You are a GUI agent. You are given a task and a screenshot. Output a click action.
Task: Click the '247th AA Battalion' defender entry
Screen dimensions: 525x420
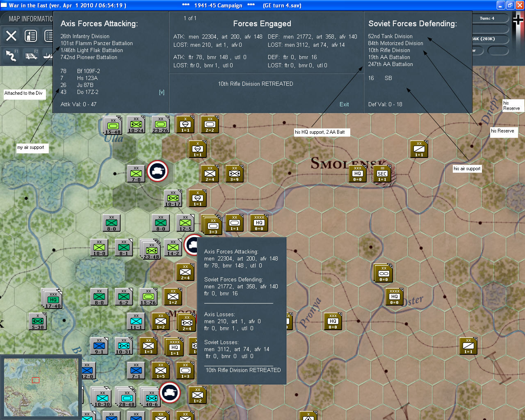(x=390, y=64)
